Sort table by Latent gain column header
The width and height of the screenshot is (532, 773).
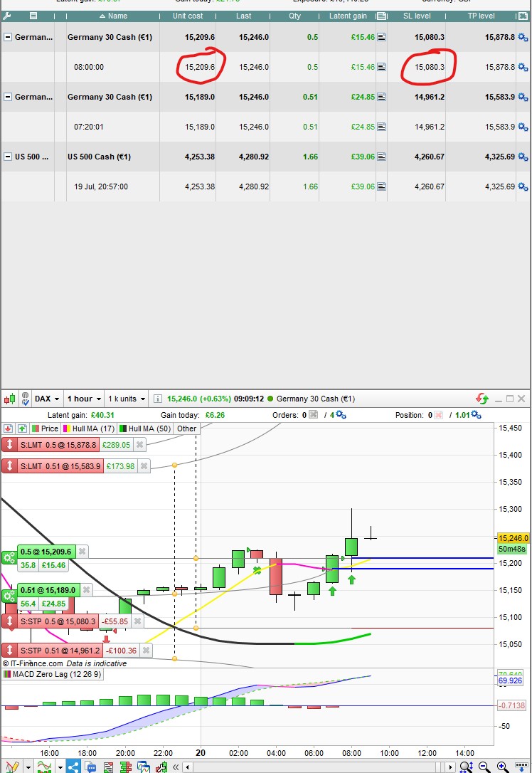click(348, 16)
